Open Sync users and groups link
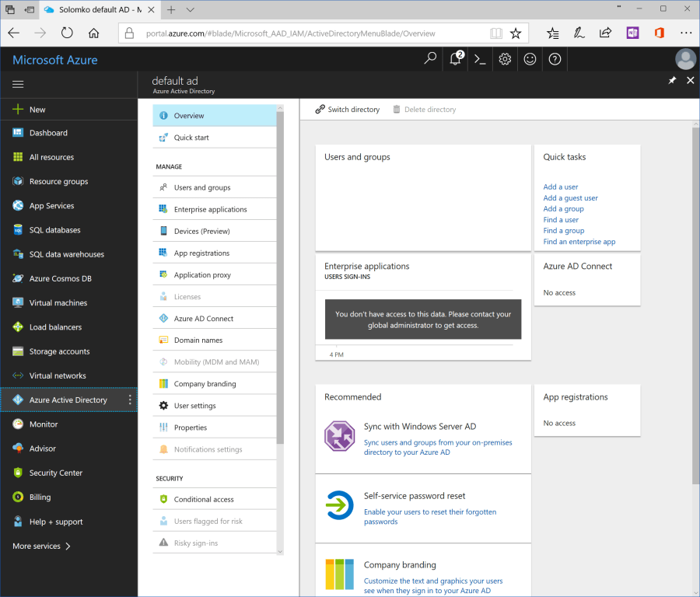The height and width of the screenshot is (597, 700). (x=437, y=447)
